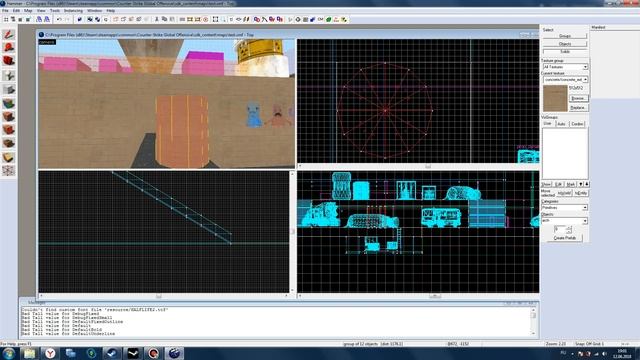The height and width of the screenshot is (360, 640).
Task: Click the Ungroup toolbar icon
Action: (98, 19)
